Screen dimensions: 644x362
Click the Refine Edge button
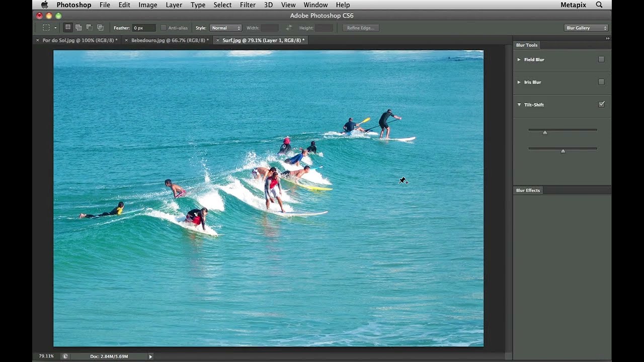point(361,28)
